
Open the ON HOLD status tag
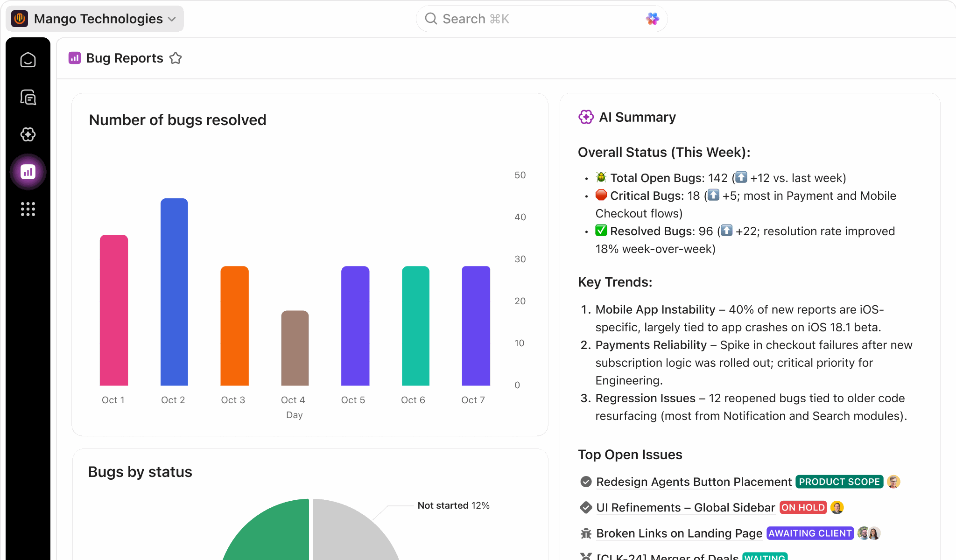tap(803, 507)
